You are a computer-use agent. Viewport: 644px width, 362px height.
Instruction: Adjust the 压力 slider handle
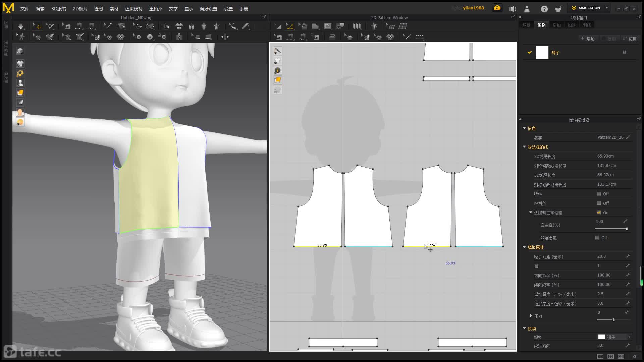coord(613,320)
